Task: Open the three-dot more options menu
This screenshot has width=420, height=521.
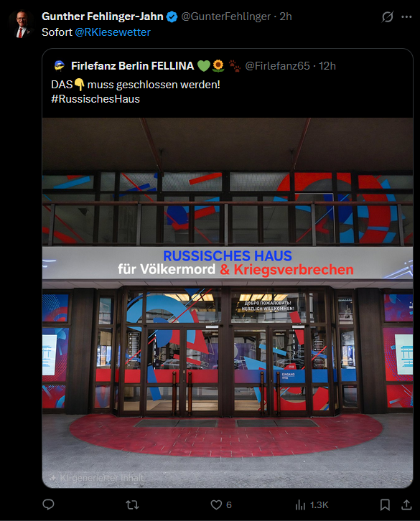Action: pos(406,17)
